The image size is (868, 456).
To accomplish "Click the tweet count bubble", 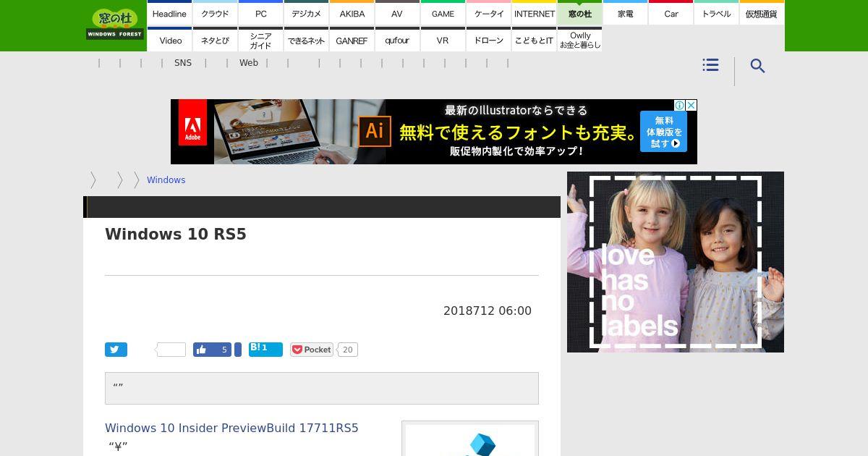I will 171,350.
